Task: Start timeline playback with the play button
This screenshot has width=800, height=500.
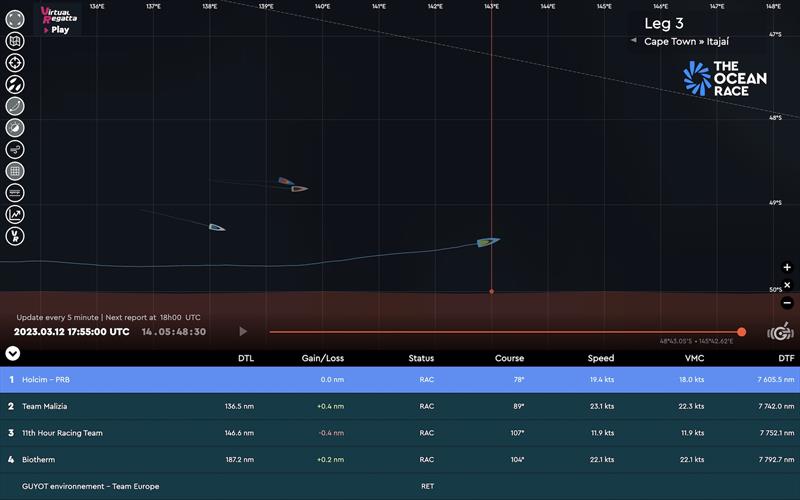Action: [243, 332]
